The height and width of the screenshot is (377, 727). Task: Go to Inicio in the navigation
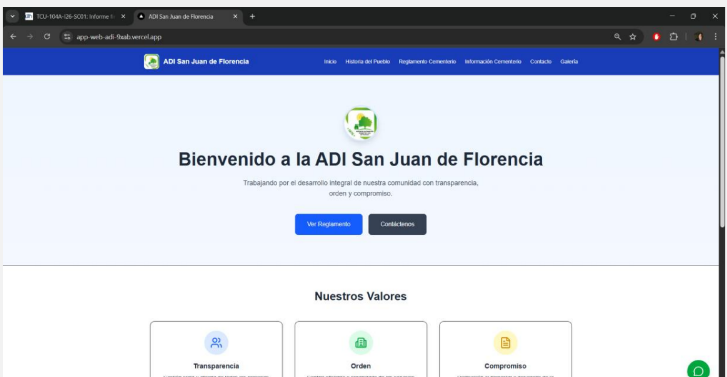tap(330, 62)
